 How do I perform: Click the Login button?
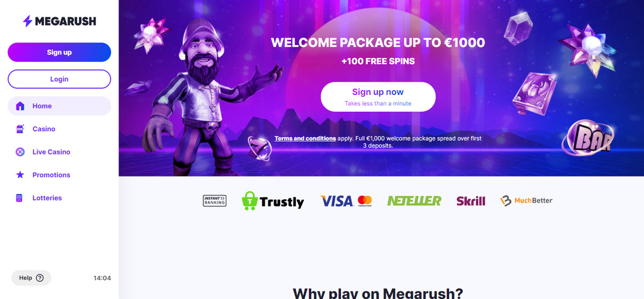(59, 79)
